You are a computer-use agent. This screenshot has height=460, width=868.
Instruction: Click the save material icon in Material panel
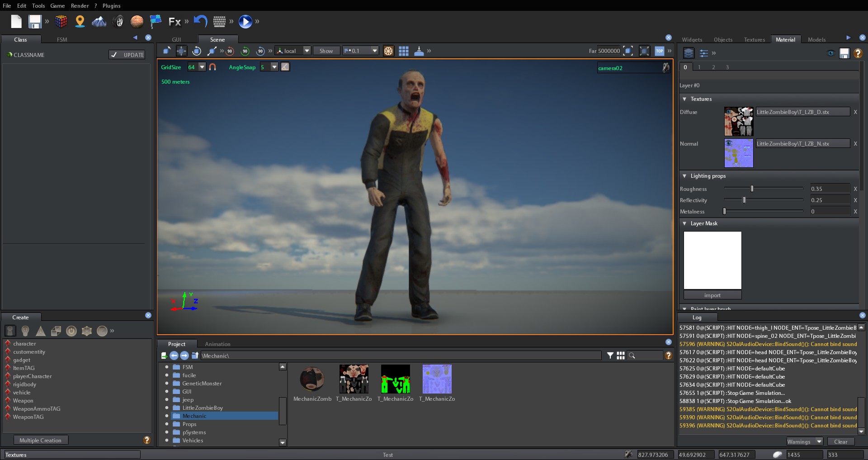coord(844,53)
